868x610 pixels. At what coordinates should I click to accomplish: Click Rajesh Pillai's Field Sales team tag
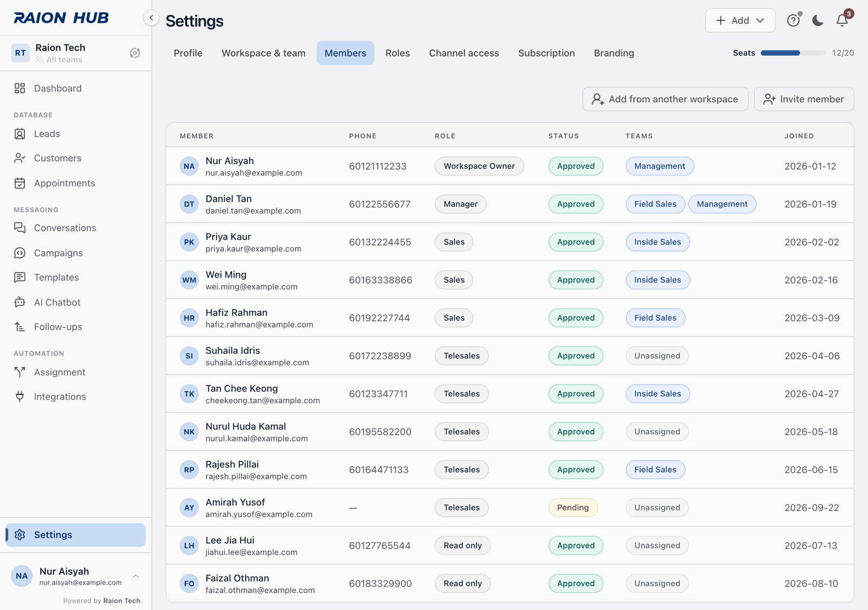tap(655, 470)
